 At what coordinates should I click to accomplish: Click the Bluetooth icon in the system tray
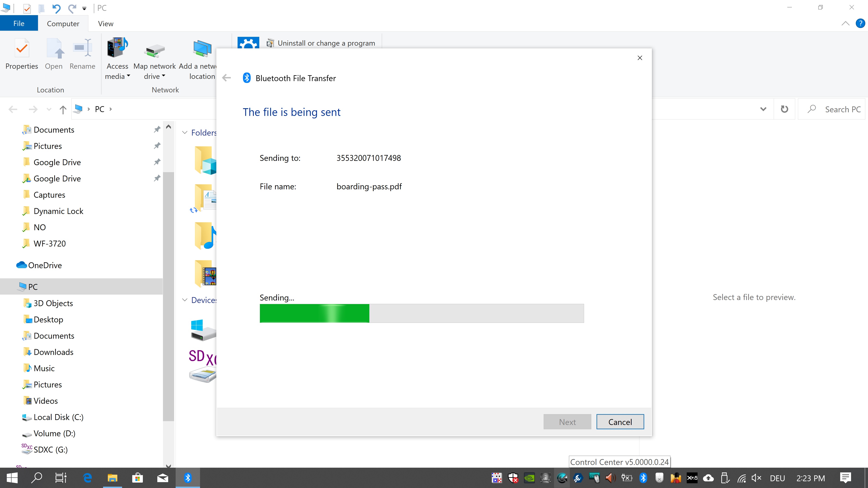pyautogui.click(x=643, y=478)
